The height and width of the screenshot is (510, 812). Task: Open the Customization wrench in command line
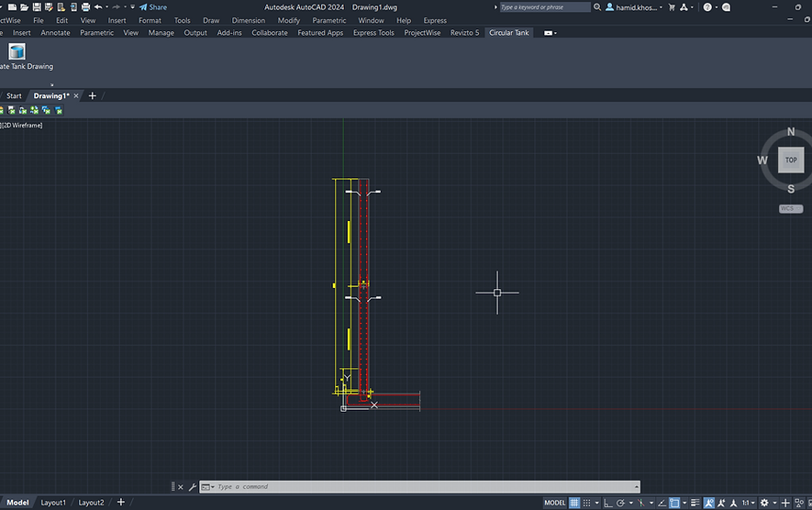(x=193, y=487)
